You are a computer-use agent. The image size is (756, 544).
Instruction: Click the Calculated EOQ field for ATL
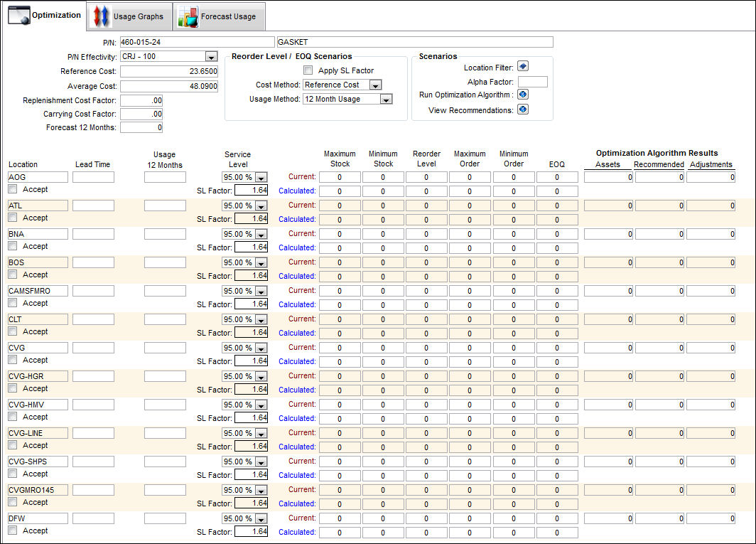(557, 220)
